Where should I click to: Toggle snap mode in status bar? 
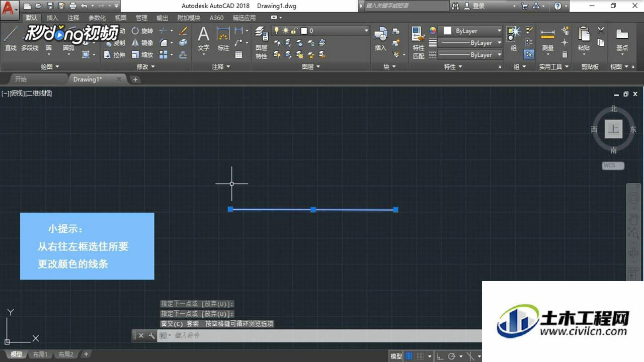[x=421, y=356]
